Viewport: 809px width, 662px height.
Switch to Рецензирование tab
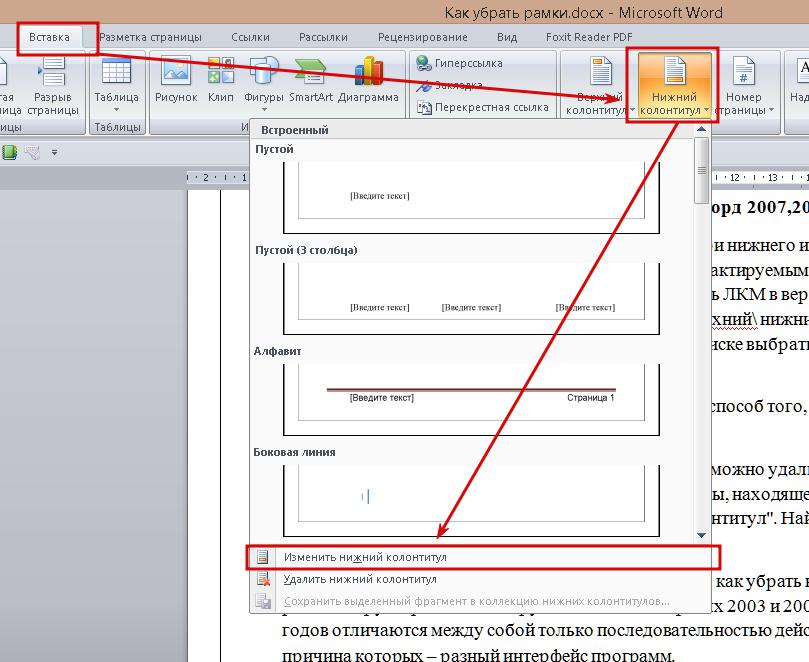(423, 38)
